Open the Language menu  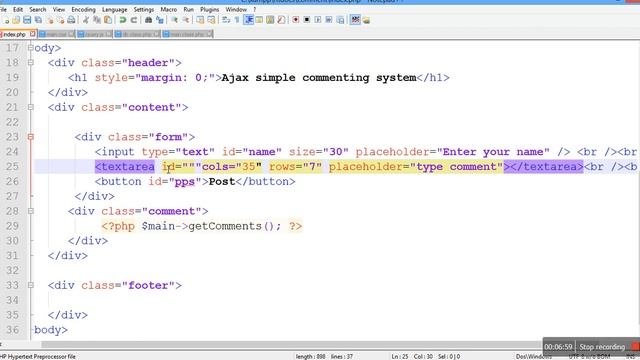click(x=115, y=9)
